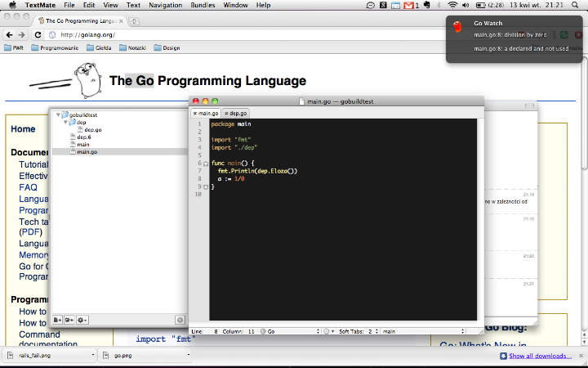Open the Window menu
Screen dimensions: 588x368
coord(235,5)
